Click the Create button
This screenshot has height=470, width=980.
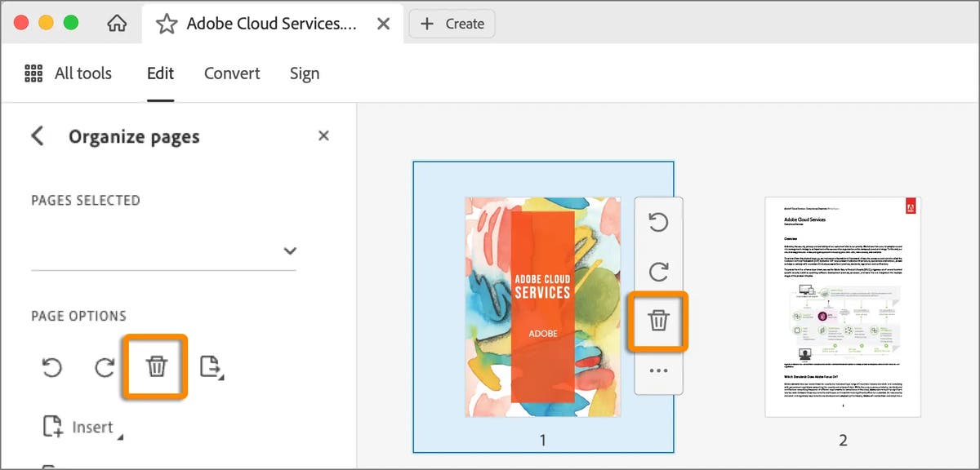pos(452,23)
